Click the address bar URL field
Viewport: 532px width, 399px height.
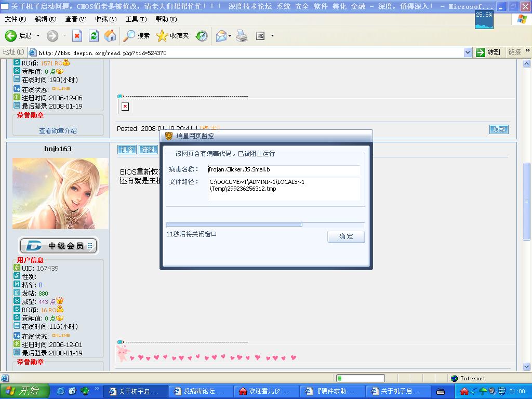click(249, 52)
